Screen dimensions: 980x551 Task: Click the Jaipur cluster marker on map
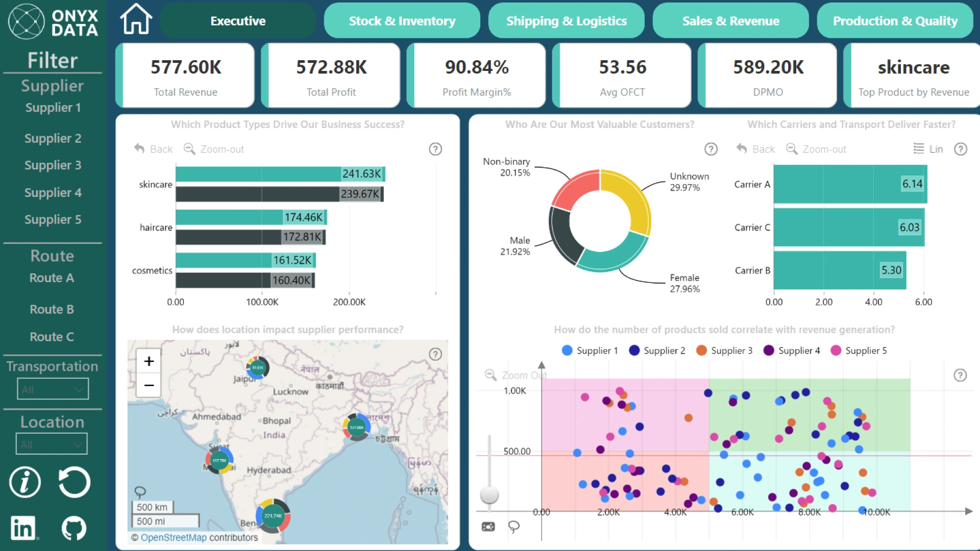[x=257, y=367]
